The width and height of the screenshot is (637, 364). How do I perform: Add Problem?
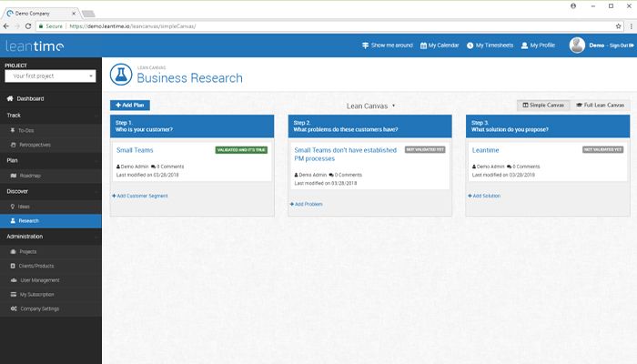pyautogui.click(x=307, y=204)
